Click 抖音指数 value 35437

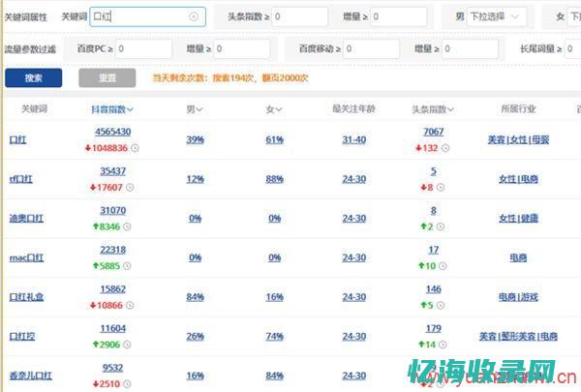point(113,171)
